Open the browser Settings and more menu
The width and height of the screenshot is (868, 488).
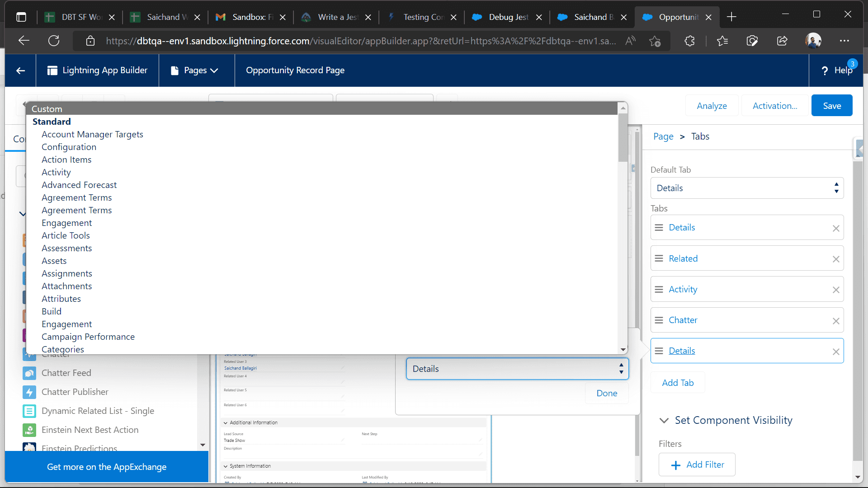[x=844, y=41]
